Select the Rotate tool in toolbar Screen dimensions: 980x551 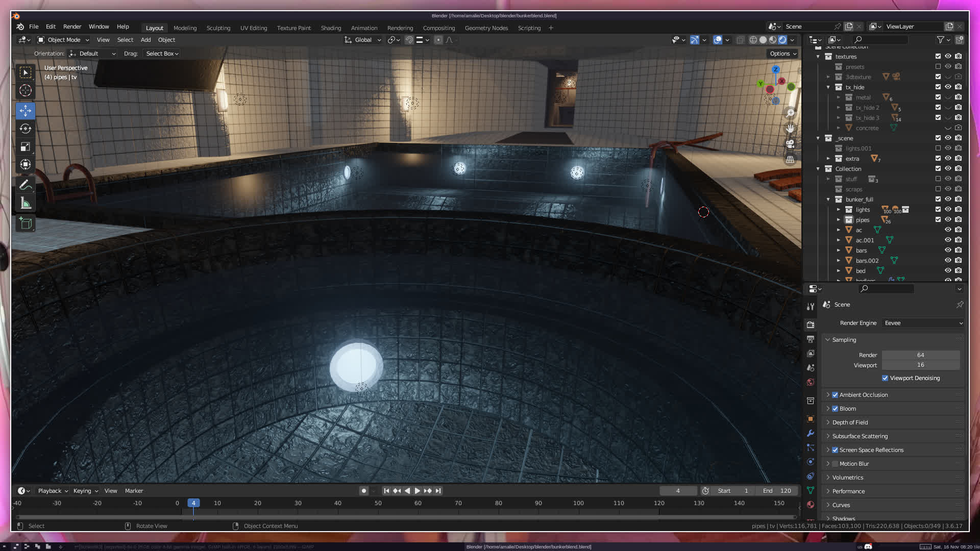tap(26, 129)
